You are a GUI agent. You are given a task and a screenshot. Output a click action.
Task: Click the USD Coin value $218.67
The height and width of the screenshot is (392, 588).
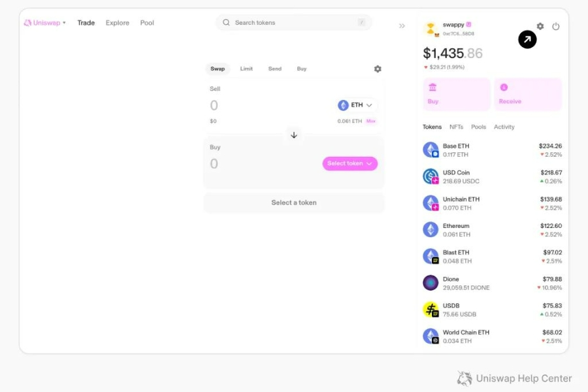click(551, 172)
